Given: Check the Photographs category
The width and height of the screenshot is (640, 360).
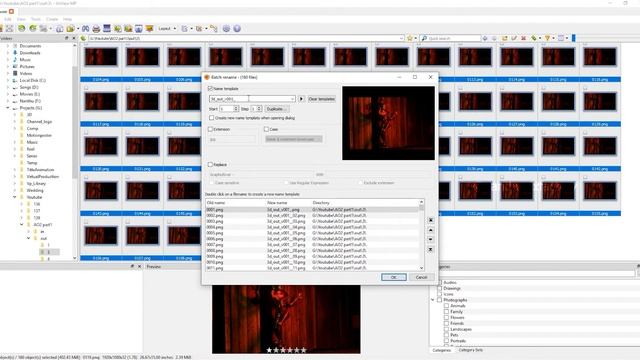Looking at the screenshot, I should (440, 300).
